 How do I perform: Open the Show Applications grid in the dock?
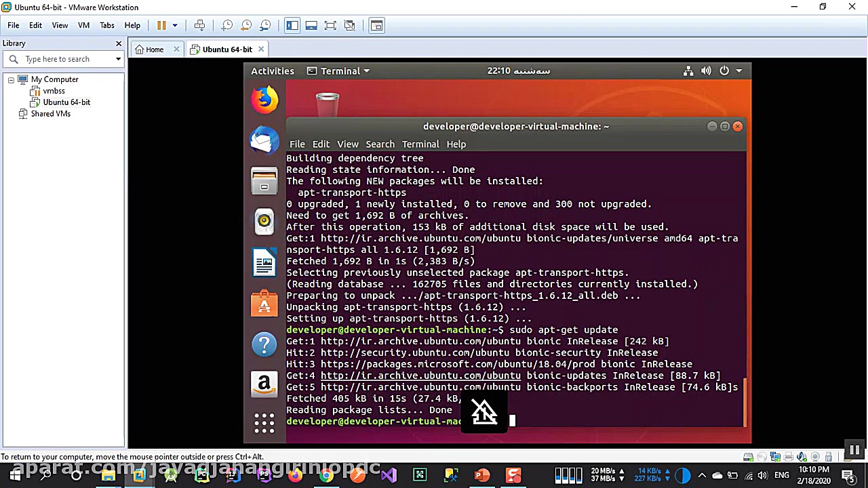point(264,422)
